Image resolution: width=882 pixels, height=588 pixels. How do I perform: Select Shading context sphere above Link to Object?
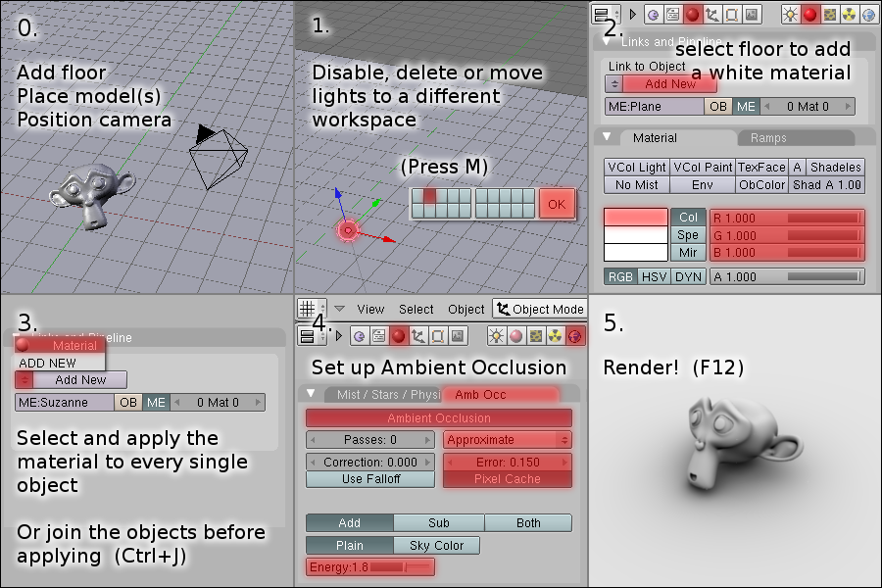pos(693,15)
